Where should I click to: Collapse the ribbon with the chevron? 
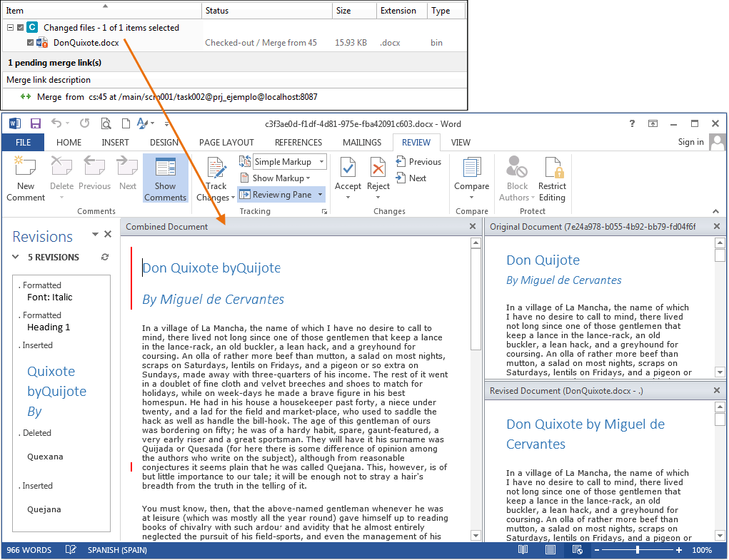715,211
